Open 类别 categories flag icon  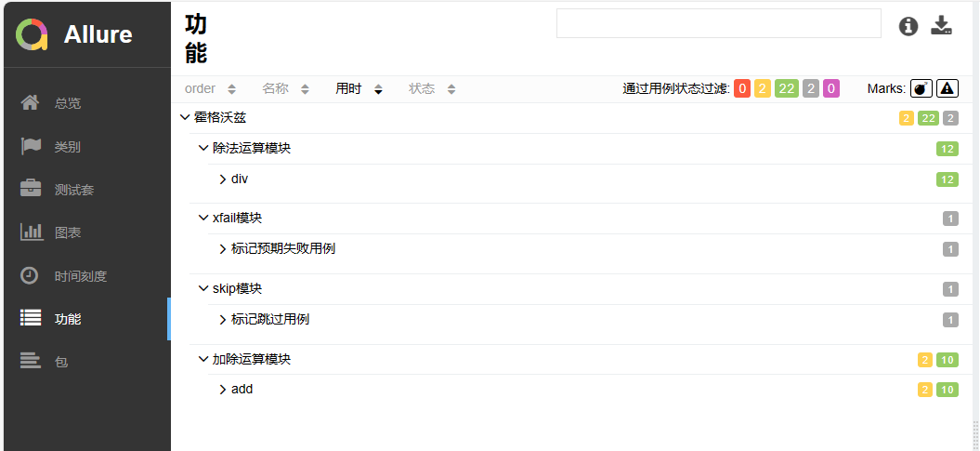point(31,146)
